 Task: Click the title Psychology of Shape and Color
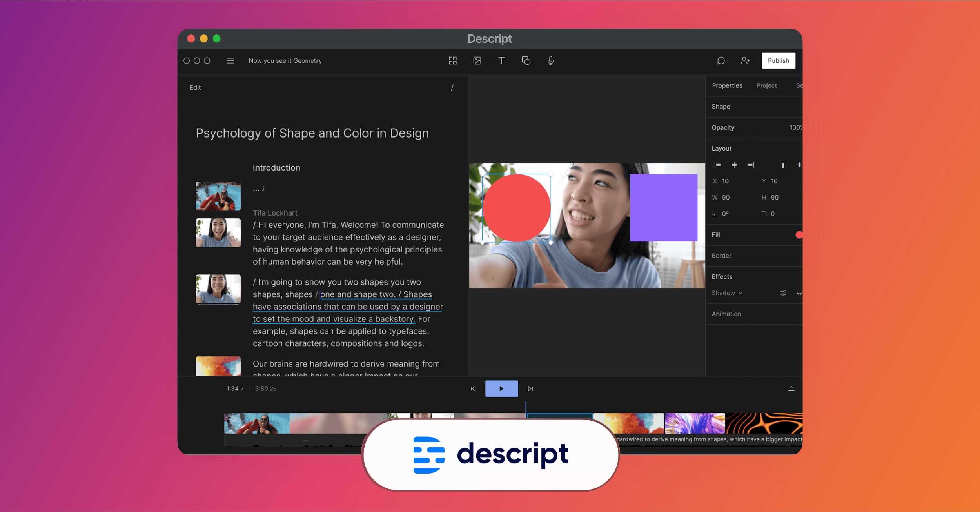312,133
